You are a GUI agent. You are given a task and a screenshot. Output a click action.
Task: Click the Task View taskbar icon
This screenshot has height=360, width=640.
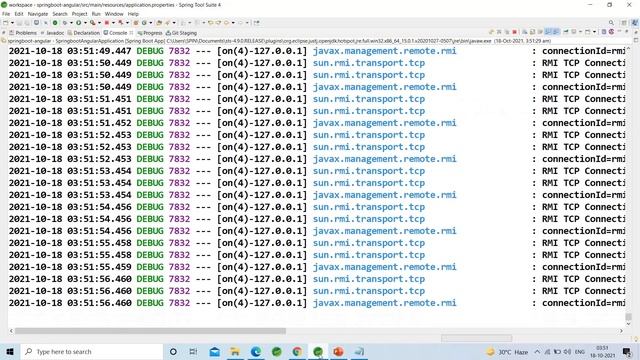coord(193,351)
